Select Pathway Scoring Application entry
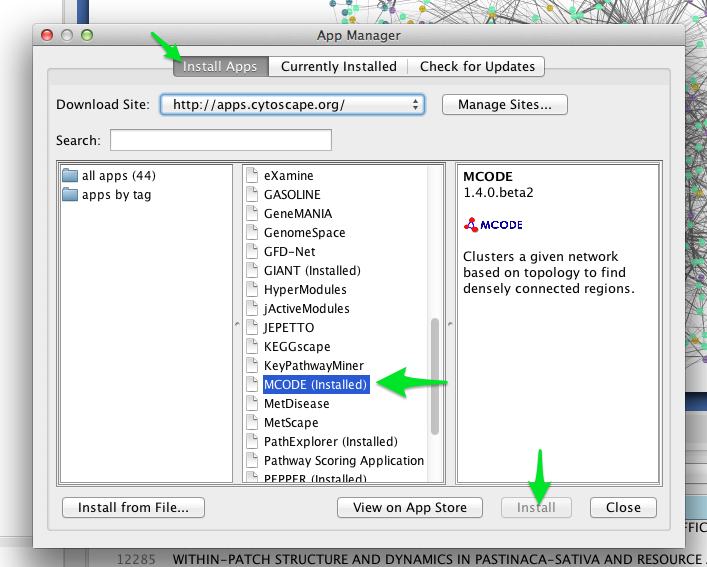Image resolution: width=707 pixels, height=567 pixels. click(344, 461)
